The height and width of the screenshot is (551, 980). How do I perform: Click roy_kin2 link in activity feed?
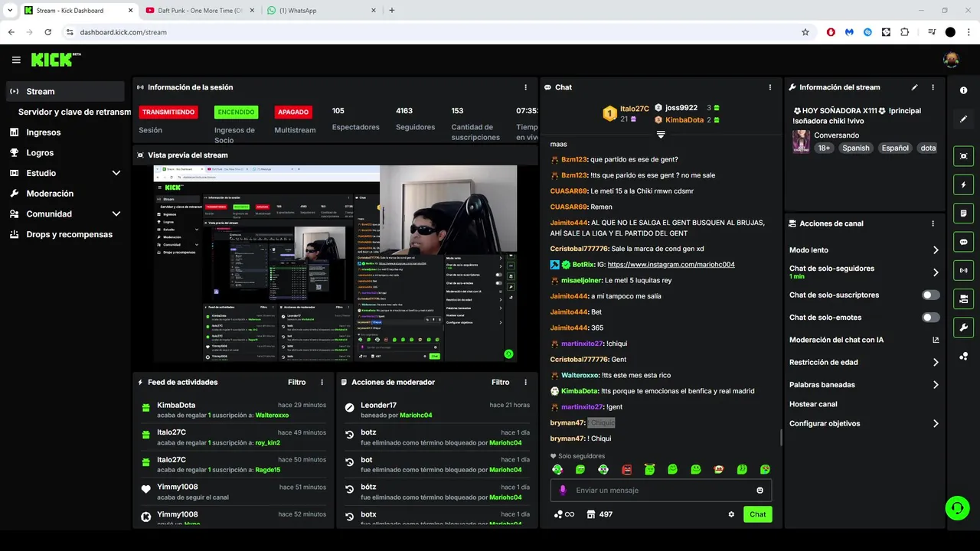pyautogui.click(x=267, y=443)
